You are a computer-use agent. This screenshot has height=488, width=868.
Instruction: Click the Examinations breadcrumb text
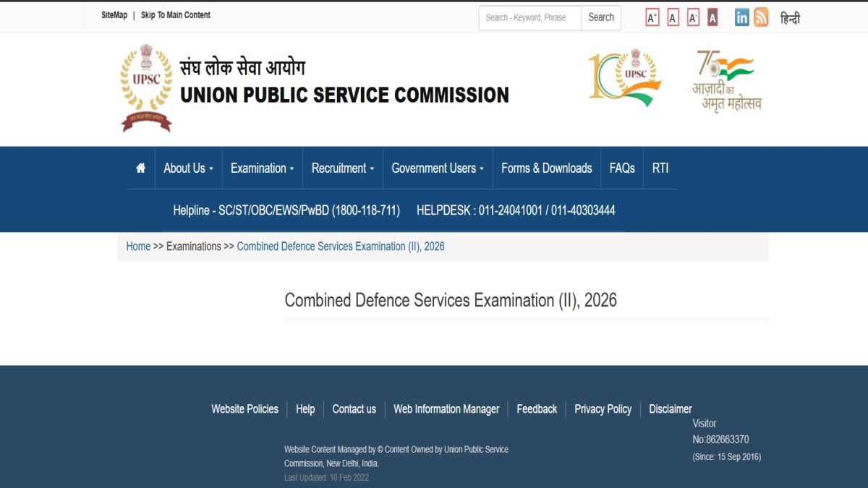(x=194, y=247)
